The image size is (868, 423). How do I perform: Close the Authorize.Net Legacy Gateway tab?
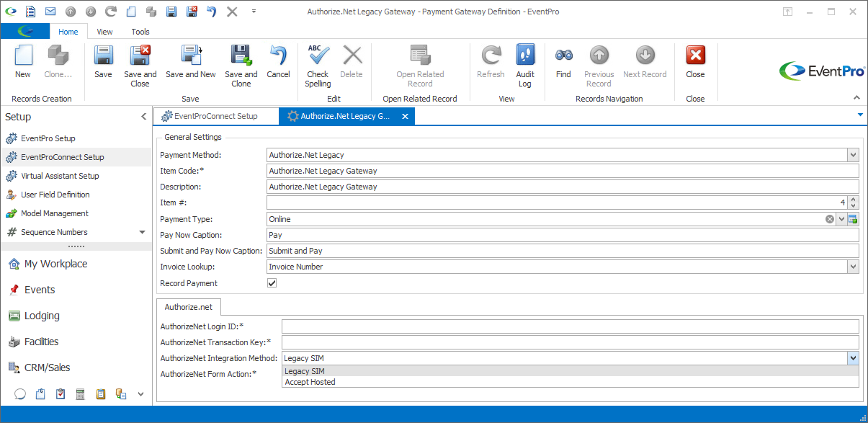[405, 116]
